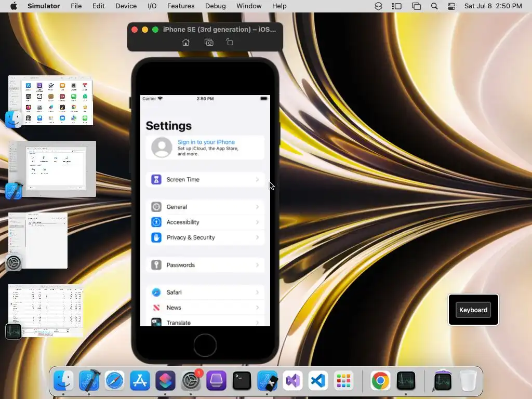Open Activity Monitor next to Chrome in Dock

[406, 380]
